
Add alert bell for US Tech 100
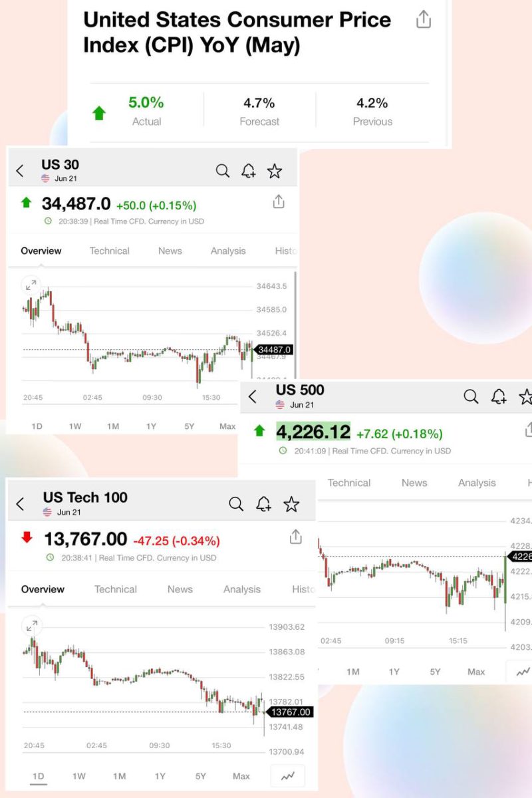(x=264, y=504)
